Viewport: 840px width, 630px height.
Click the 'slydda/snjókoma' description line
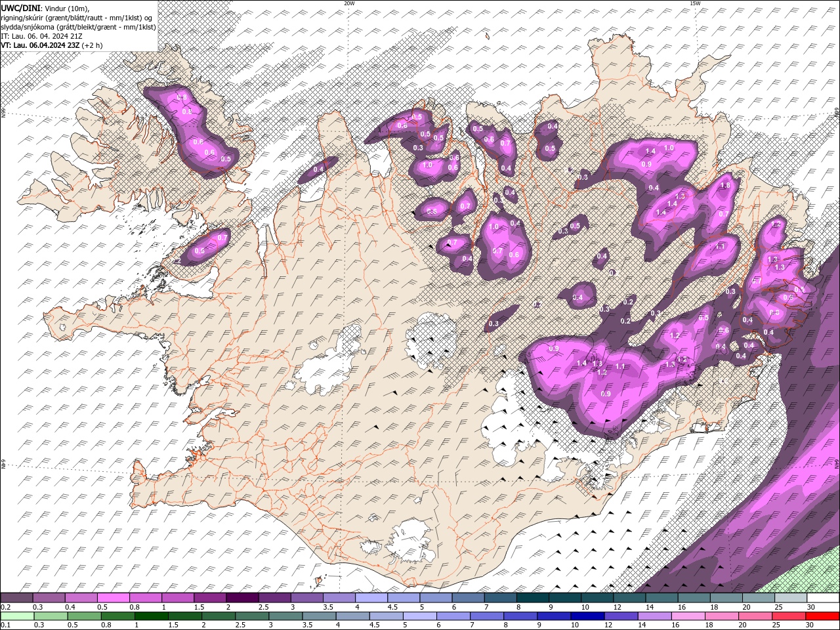(x=79, y=26)
